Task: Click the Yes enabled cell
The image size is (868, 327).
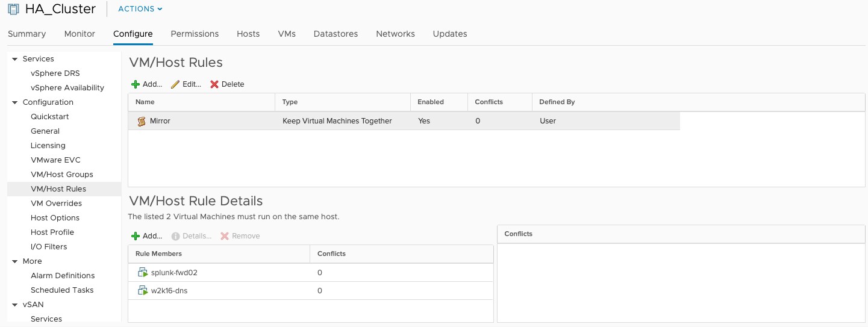Action: [x=424, y=121]
